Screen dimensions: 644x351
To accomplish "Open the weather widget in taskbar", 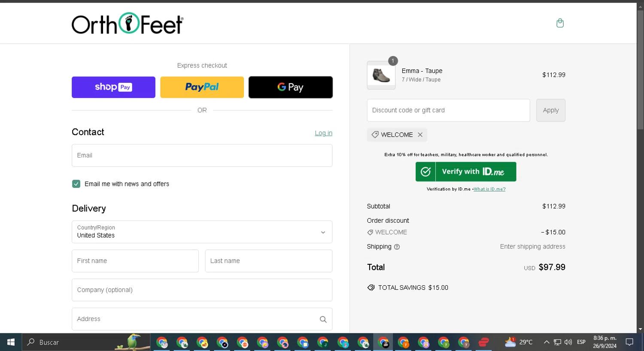I will [x=519, y=342].
